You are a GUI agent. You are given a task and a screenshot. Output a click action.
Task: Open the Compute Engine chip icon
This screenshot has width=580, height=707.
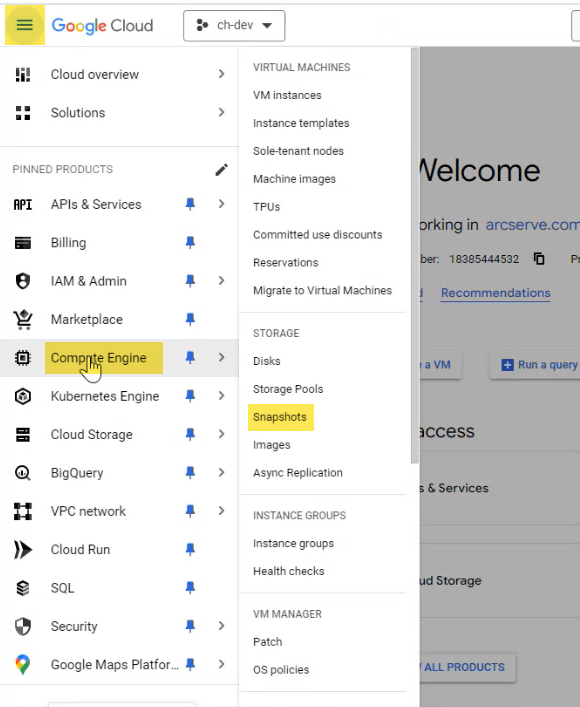click(23, 358)
